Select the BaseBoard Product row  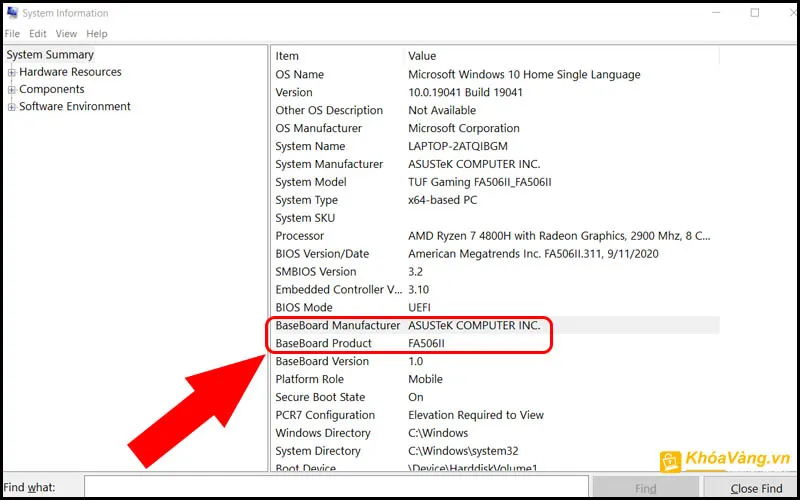[323, 343]
